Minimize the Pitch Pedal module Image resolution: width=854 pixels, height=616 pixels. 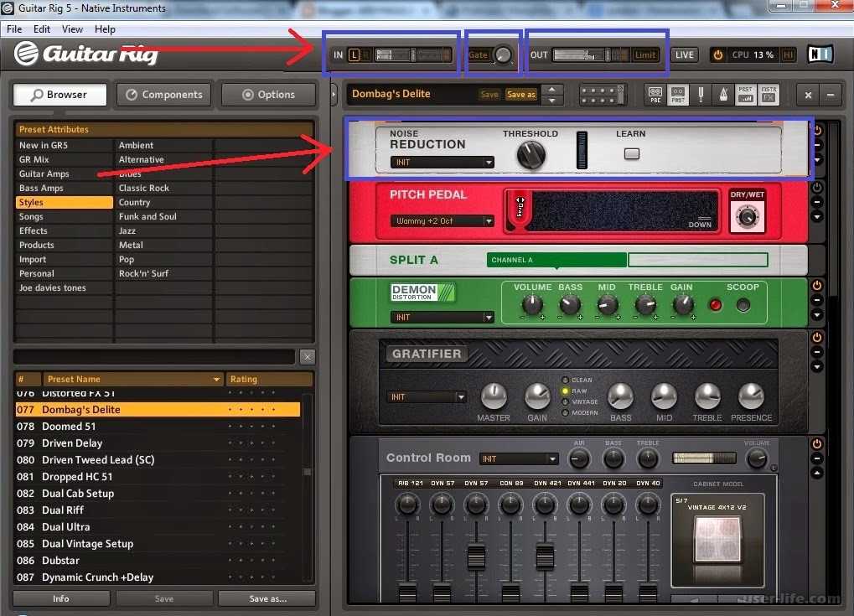[x=817, y=202]
